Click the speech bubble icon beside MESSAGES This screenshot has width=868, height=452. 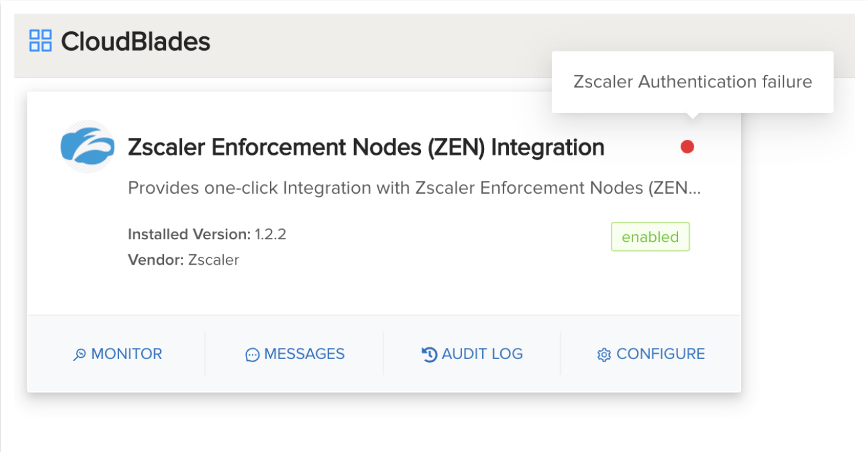(x=252, y=355)
